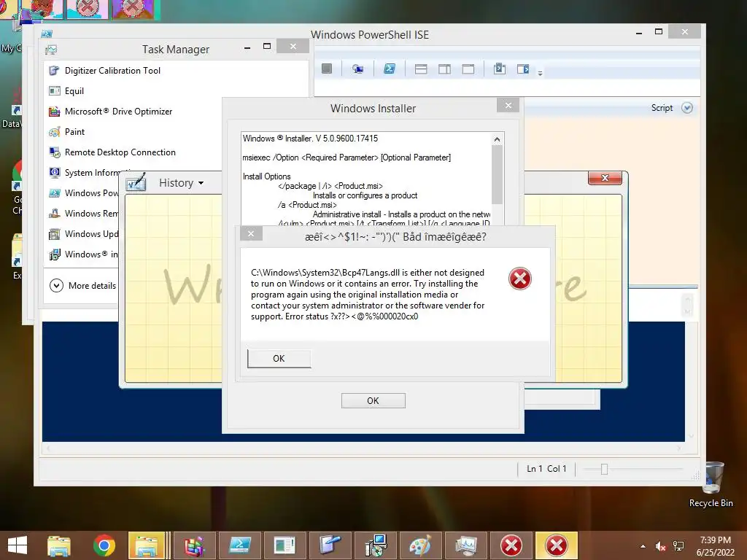Click the network tray icon

[678, 546]
